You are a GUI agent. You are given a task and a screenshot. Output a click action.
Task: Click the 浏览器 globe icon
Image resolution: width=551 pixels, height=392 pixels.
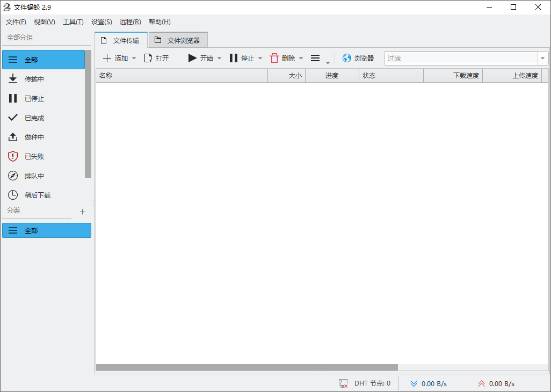click(x=347, y=59)
